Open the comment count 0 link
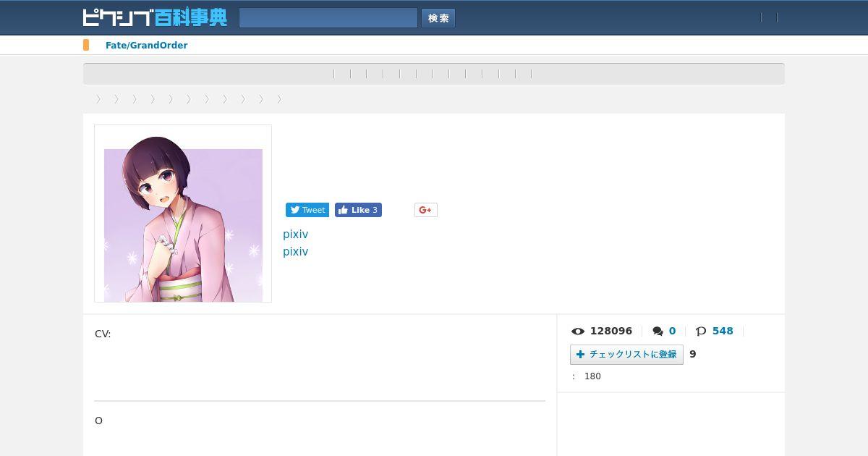 click(x=672, y=331)
